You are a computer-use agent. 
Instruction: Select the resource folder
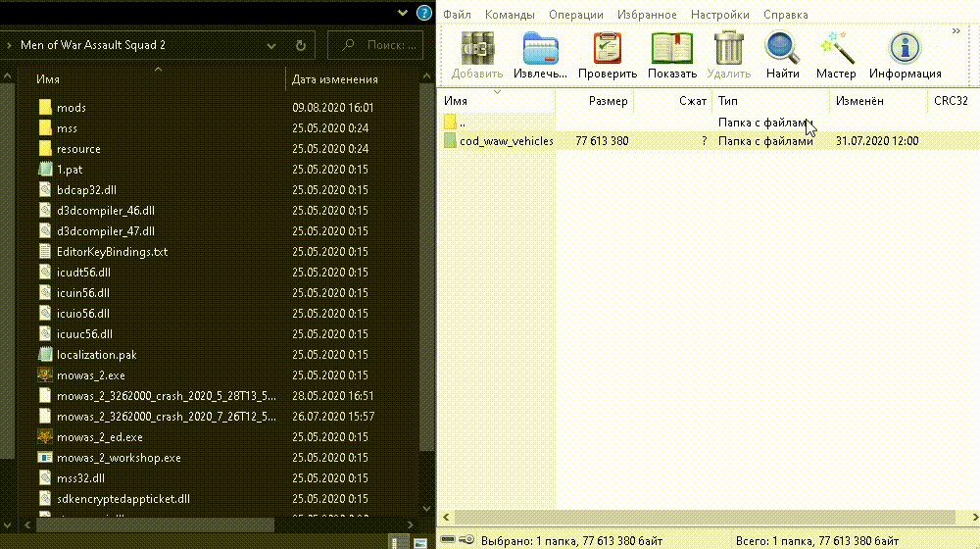coord(78,149)
